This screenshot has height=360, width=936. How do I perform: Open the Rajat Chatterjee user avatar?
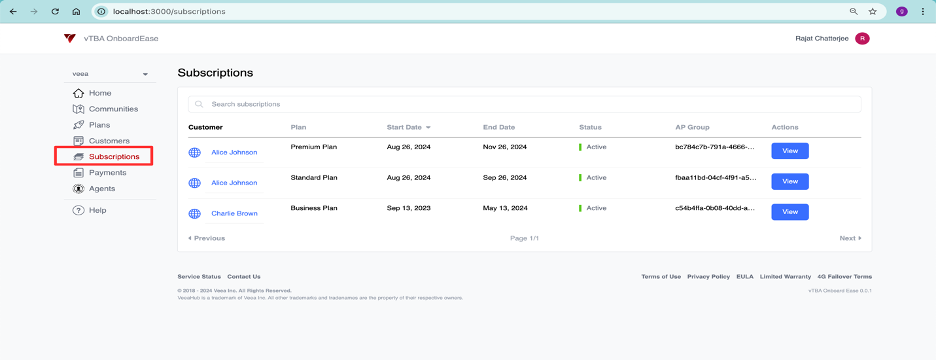(x=862, y=38)
